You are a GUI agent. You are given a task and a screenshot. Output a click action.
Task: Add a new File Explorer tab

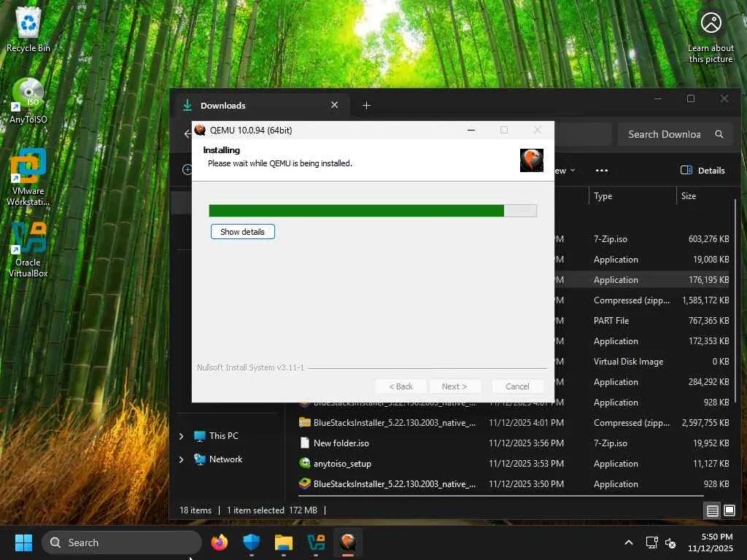366,105
